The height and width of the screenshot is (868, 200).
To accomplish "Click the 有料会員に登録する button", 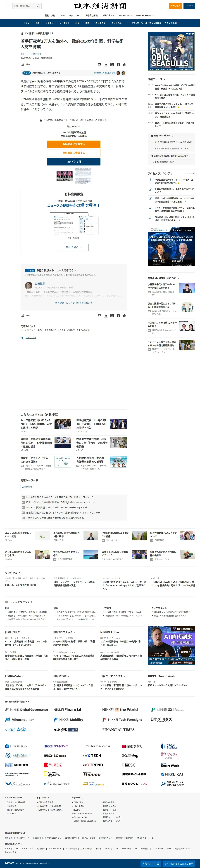I will pyautogui.click(x=74, y=144).
